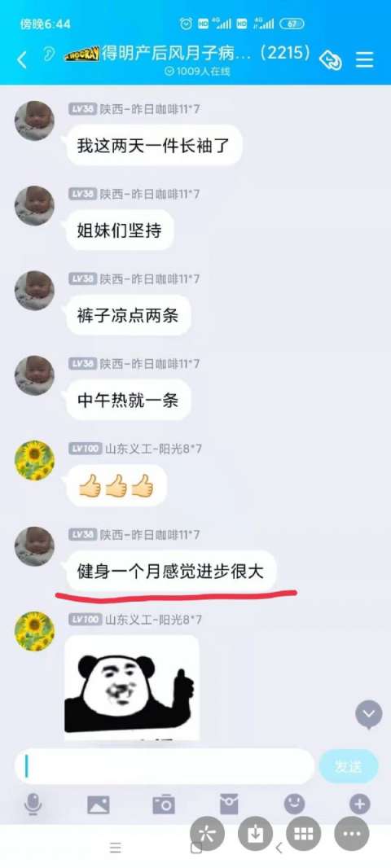Open the floating three-dots more button
The image size is (391, 868).
tap(352, 835)
